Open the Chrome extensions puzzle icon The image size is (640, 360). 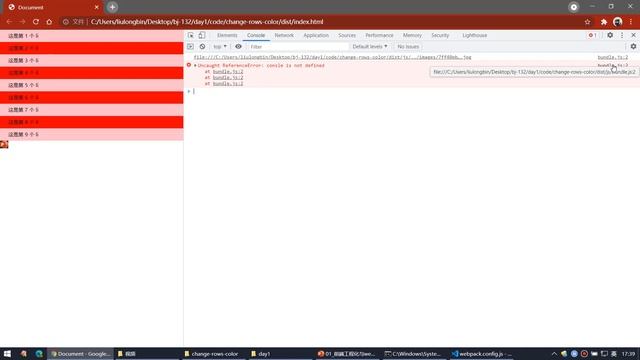click(x=604, y=22)
